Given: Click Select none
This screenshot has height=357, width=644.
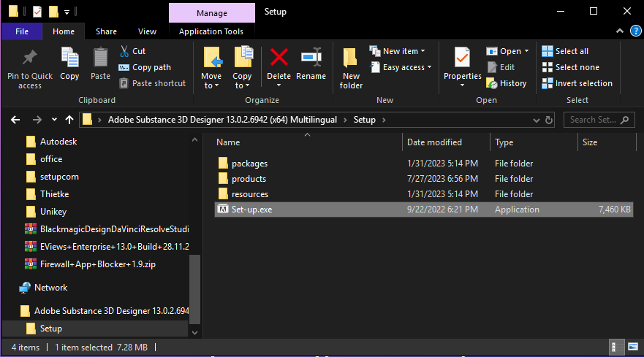Looking at the screenshot, I should pos(570,67).
